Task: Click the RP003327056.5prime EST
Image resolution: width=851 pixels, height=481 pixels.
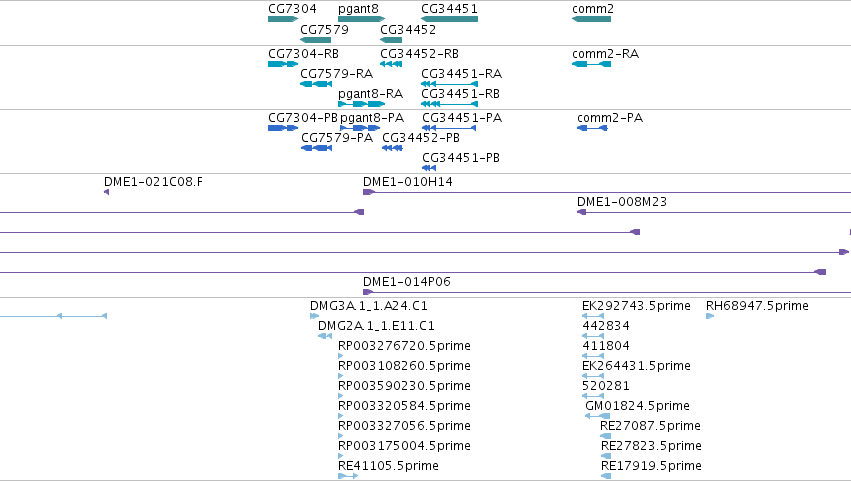Action: (340, 436)
